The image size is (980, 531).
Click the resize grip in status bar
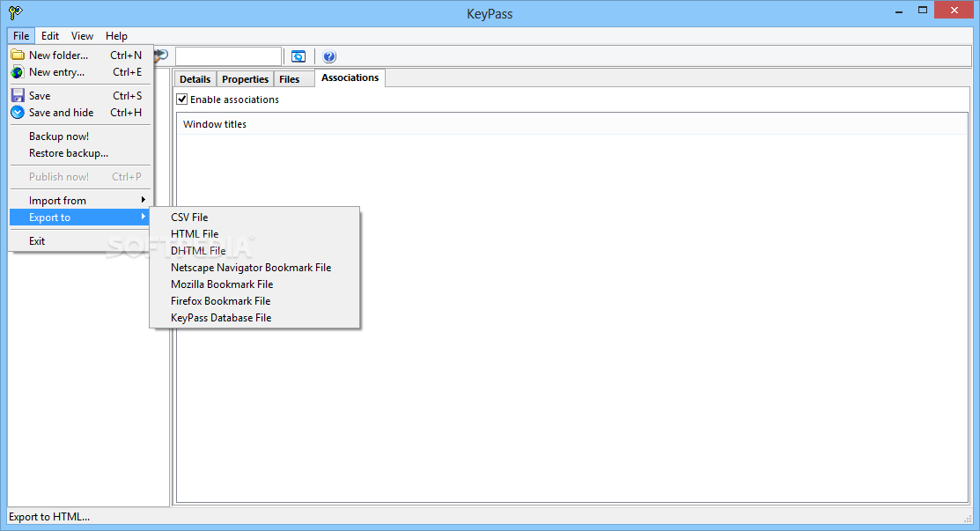click(968, 518)
